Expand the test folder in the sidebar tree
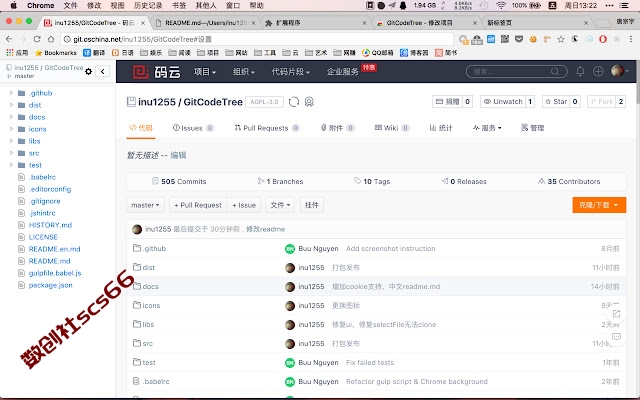This screenshot has height=400, width=640. pos(11,165)
